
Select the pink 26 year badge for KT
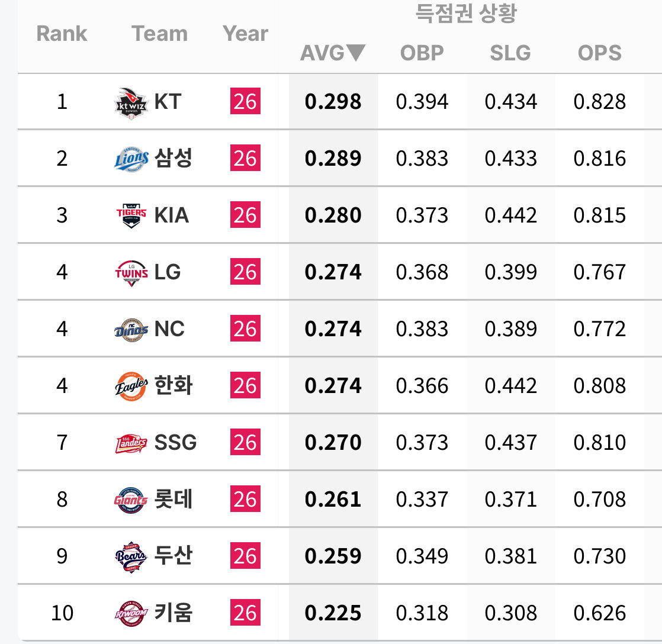[245, 101]
